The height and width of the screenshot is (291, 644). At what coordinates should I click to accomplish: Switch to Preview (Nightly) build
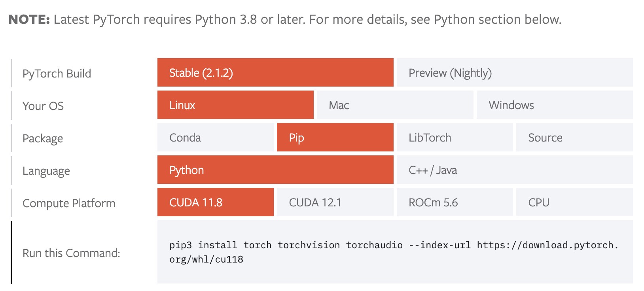pos(515,72)
